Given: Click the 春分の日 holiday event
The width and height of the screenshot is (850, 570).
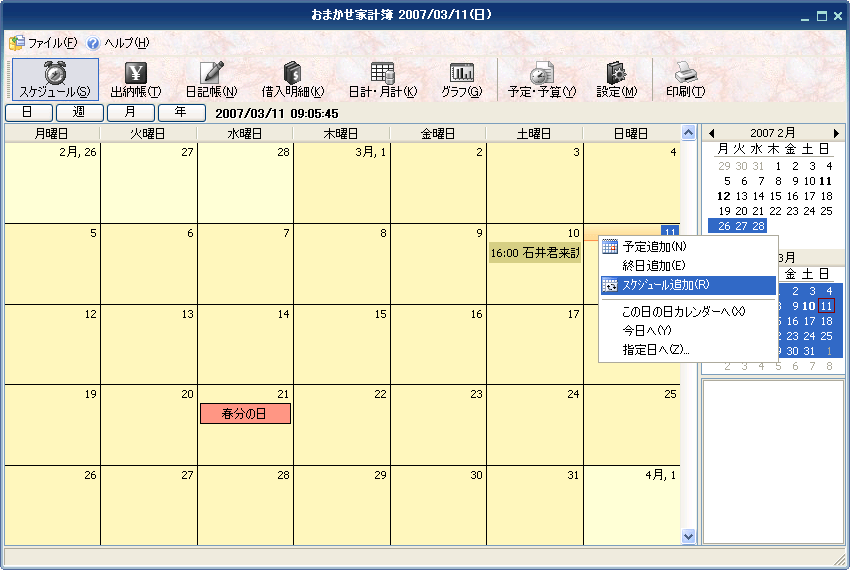Looking at the screenshot, I should click(x=245, y=413).
